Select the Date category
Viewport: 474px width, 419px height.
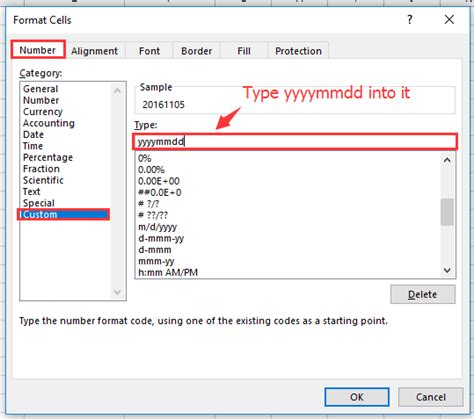click(33, 134)
